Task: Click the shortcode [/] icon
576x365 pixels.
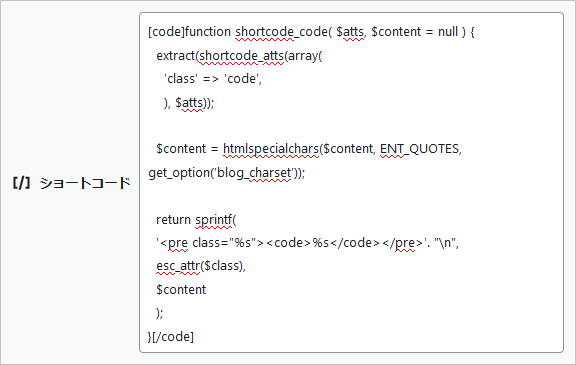Action: (22, 182)
